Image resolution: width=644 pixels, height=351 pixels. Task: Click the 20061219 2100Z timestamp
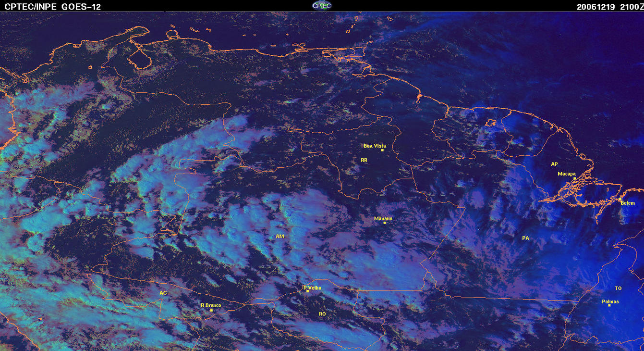609,6
